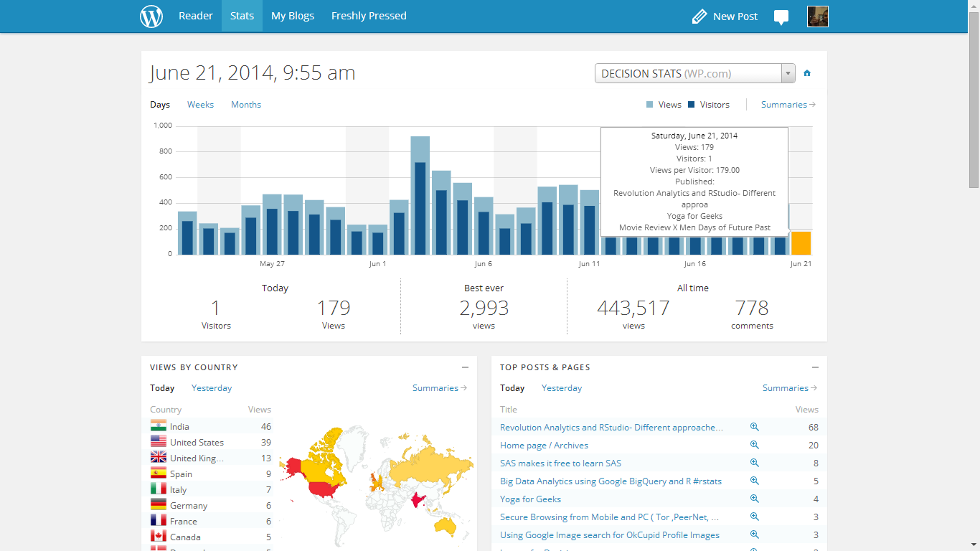Switch the chart to Weeks view

(x=200, y=105)
